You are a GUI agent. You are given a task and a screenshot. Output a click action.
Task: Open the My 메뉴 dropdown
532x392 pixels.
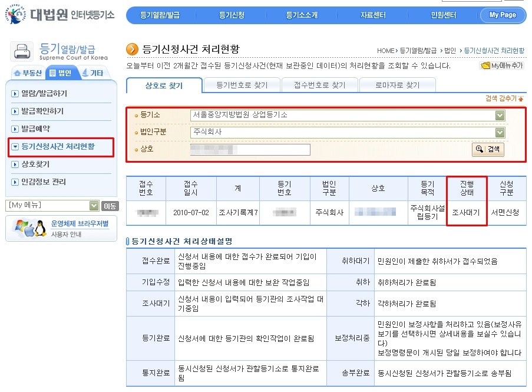(x=52, y=206)
